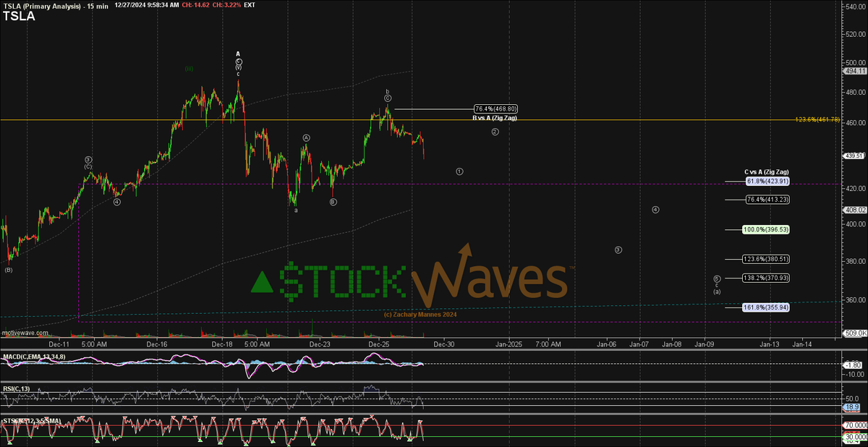
Task: Click the Dec-18 date on time axis
Action: (x=223, y=344)
